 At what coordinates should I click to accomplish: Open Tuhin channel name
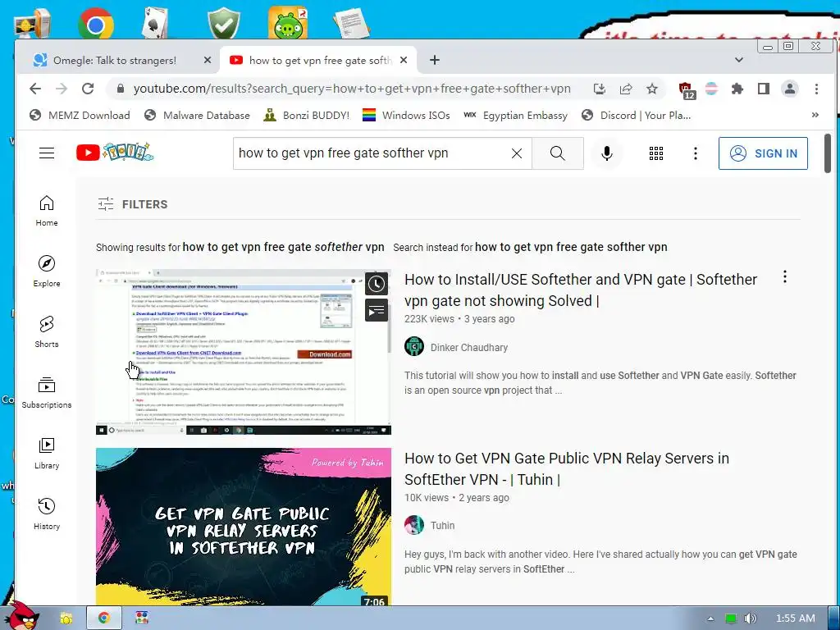(442, 526)
